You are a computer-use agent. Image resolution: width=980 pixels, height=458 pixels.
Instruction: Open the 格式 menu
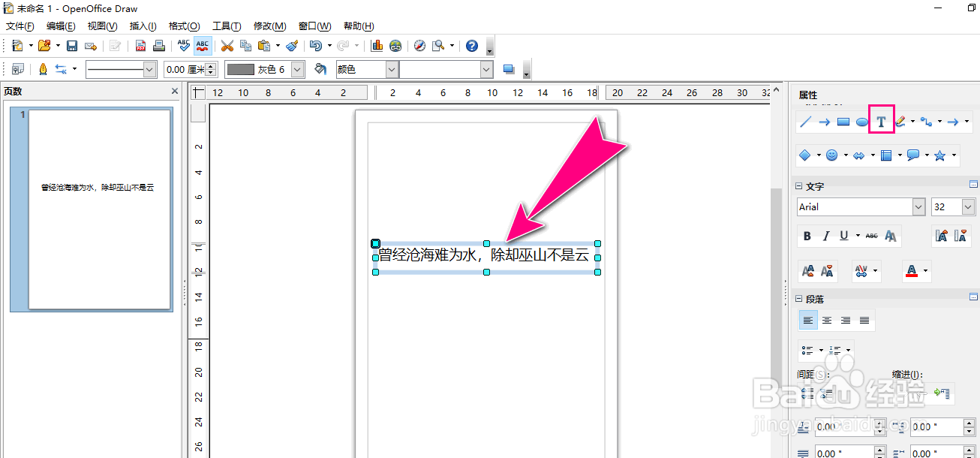click(183, 26)
